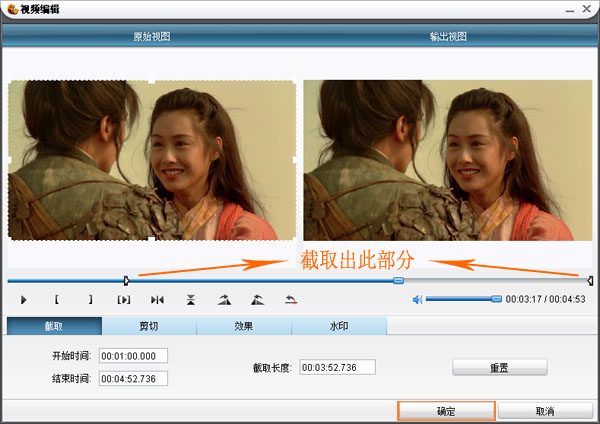The image size is (600, 424).
Task: Open the 水印 tab
Action: [x=339, y=326]
